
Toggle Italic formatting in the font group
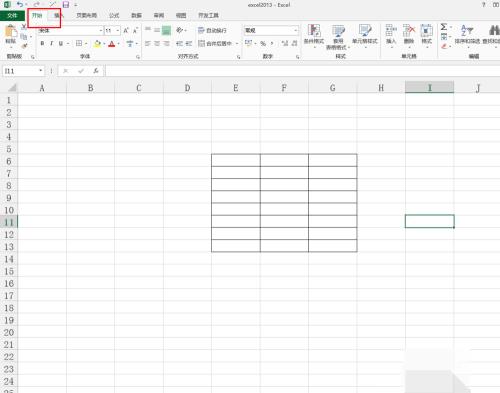tap(51, 43)
